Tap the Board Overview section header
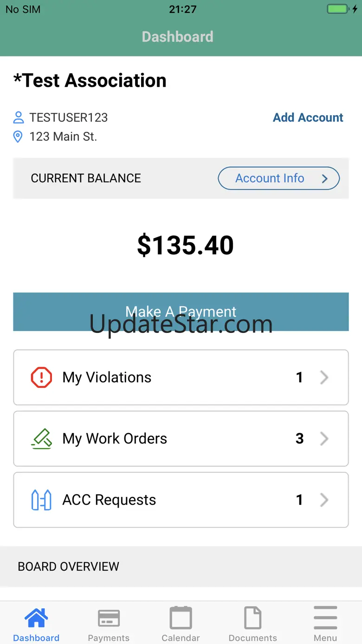The image size is (362, 644). 69,566
